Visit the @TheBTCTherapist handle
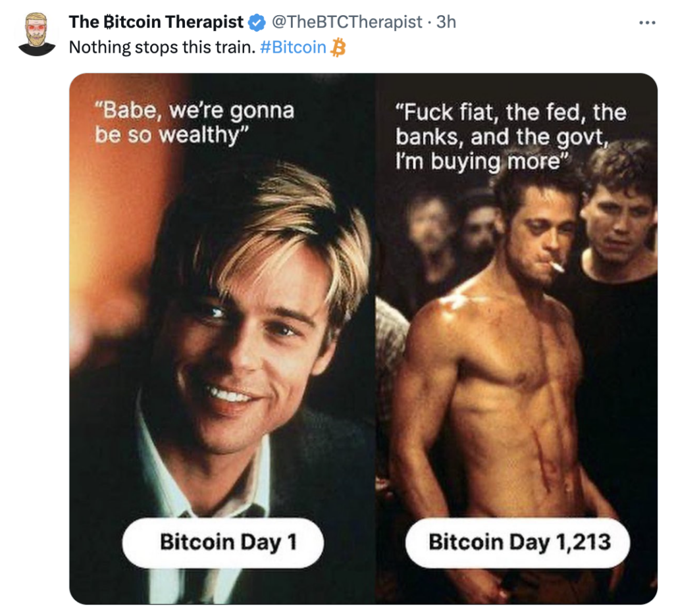 (346, 22)
